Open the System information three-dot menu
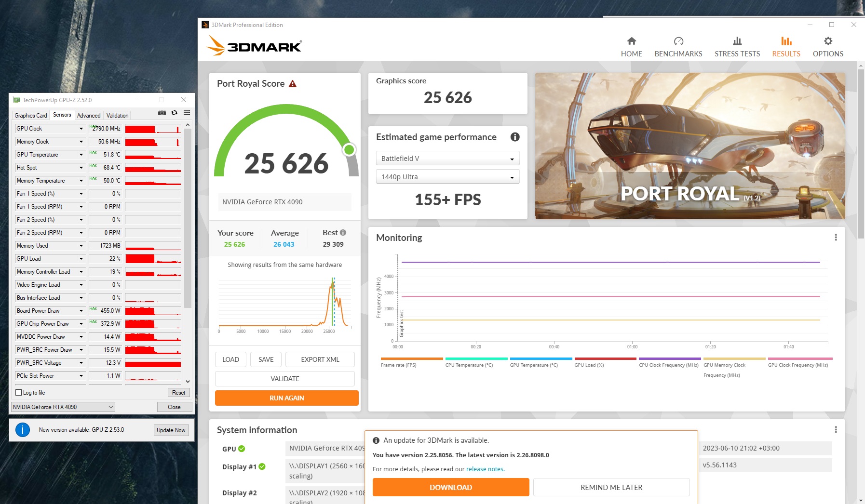This screenshot has width=865, height=504. pos(836,430)
